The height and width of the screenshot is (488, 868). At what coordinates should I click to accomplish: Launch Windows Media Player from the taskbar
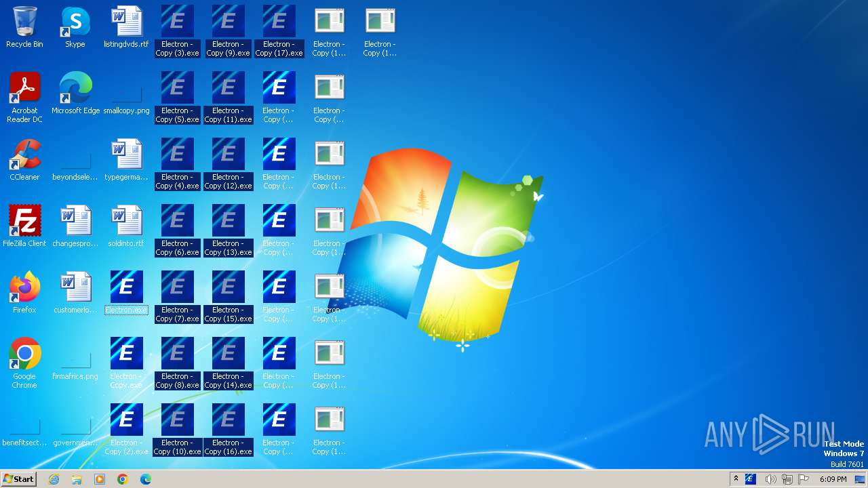tap(100, 479)
